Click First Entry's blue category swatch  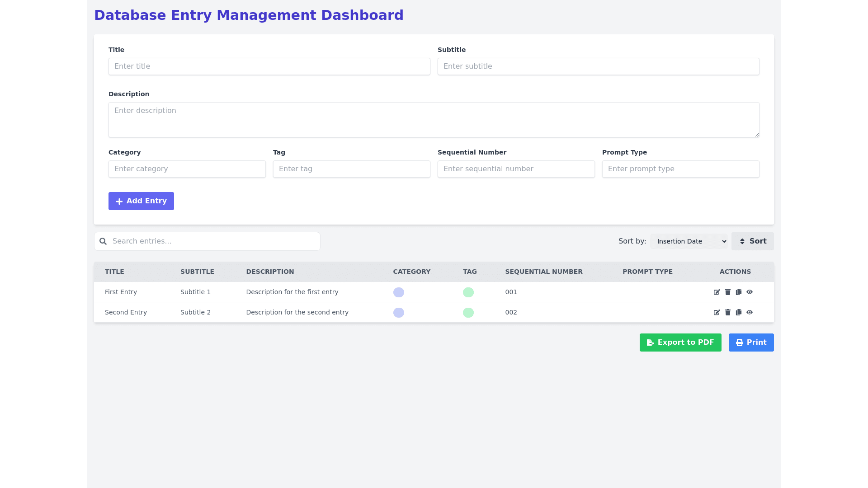click(x=398, y=292)
